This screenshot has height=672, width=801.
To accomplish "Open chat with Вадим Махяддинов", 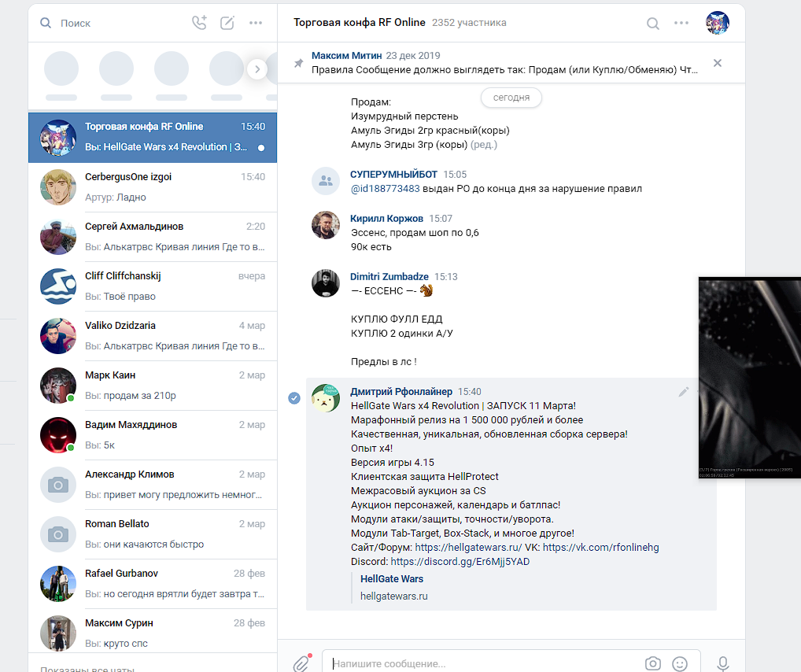I will click(153, 435).
